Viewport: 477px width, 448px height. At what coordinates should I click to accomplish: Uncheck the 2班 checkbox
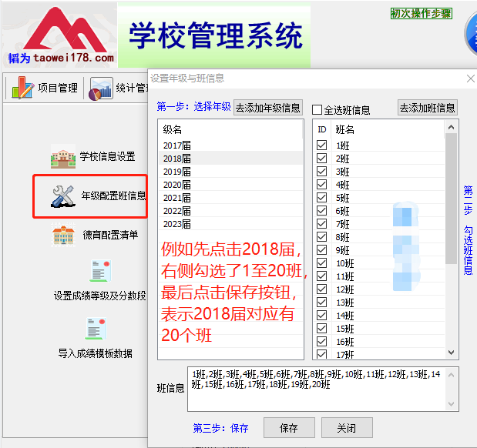[321, 159]
